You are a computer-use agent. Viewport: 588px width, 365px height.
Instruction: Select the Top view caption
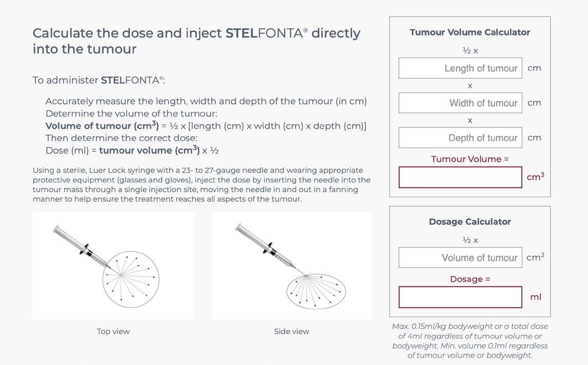[113, 332]
